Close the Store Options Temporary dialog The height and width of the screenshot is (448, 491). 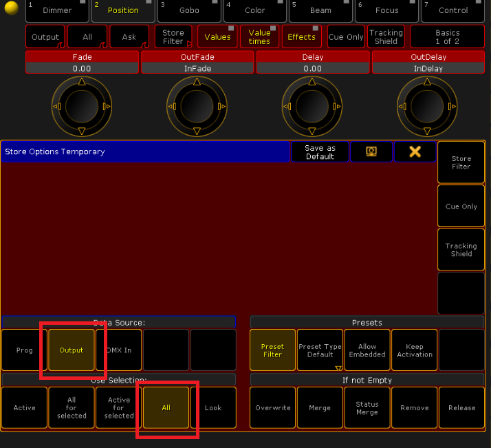415,151
